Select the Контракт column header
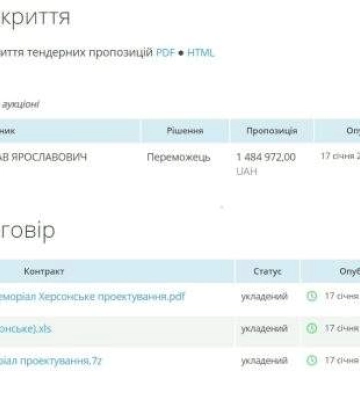 coord(44,271)
